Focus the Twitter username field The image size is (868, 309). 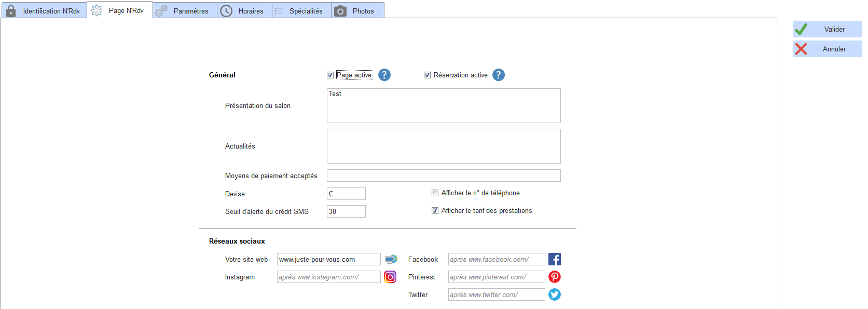[497, 294]
